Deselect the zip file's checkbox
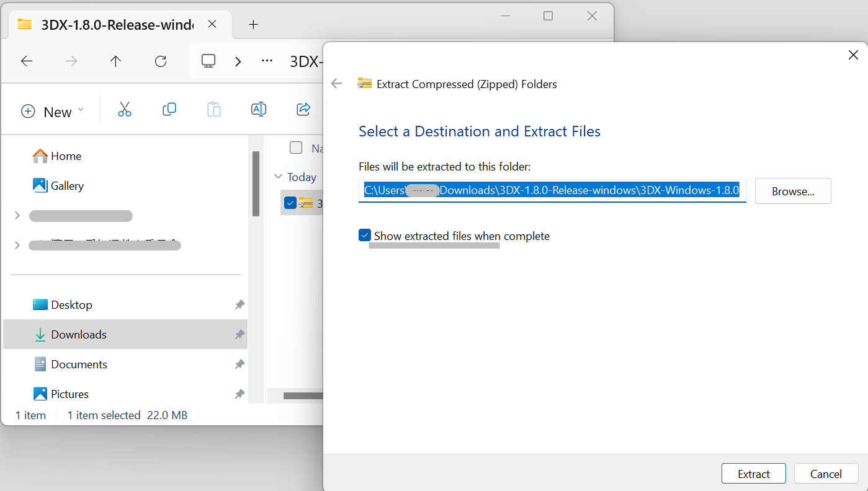The height and width of the screenshot is (491, 868). point(290,202)
